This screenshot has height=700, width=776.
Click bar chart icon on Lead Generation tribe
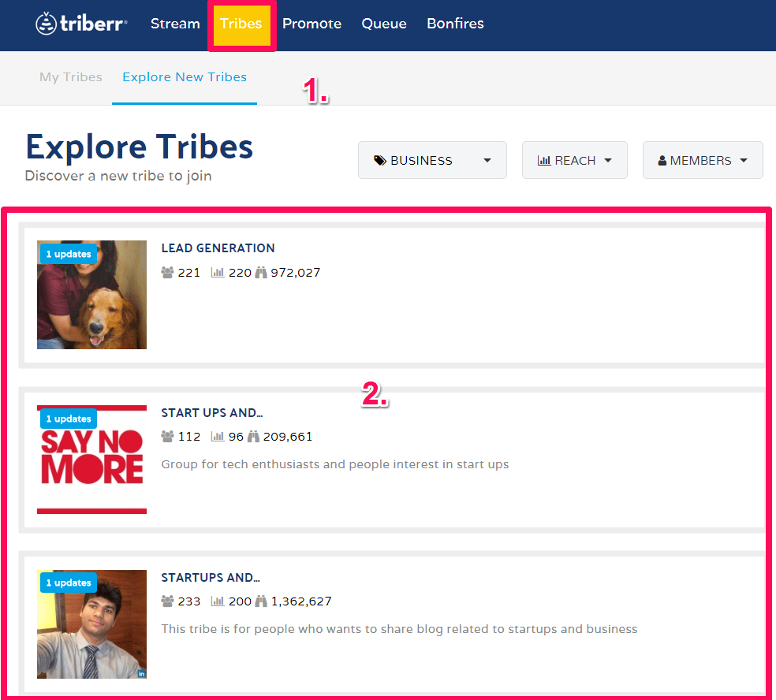[218, 273]
